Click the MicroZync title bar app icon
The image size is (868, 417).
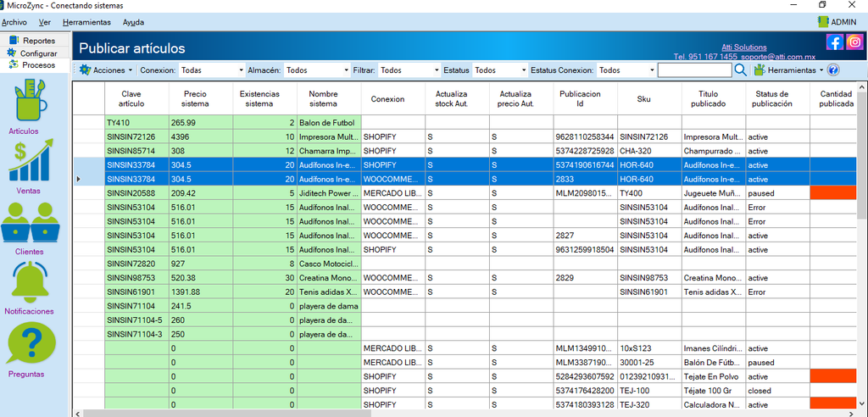(x=3, y=6)
